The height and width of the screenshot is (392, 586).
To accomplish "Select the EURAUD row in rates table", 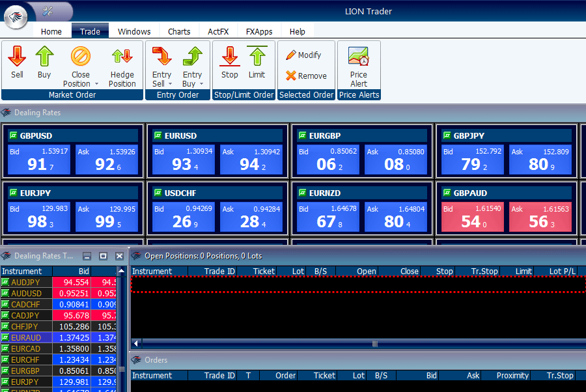I will [59, 337].
